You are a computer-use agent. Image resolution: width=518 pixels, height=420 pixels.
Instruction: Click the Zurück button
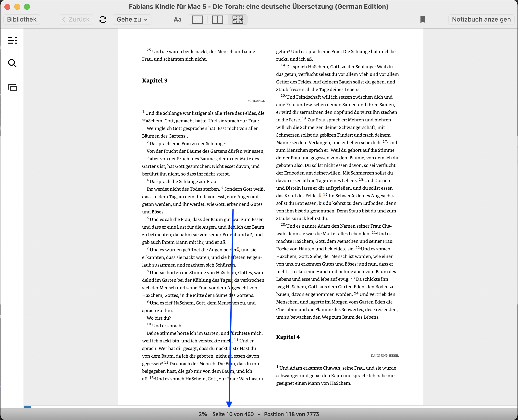coord(76,20)
